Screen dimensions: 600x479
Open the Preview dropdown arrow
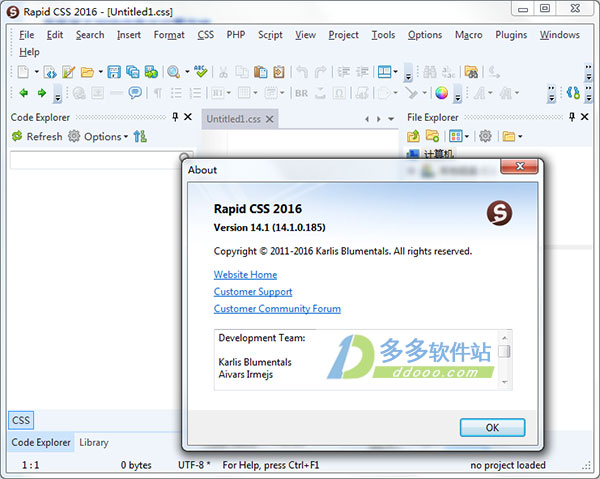pos(187,72)
